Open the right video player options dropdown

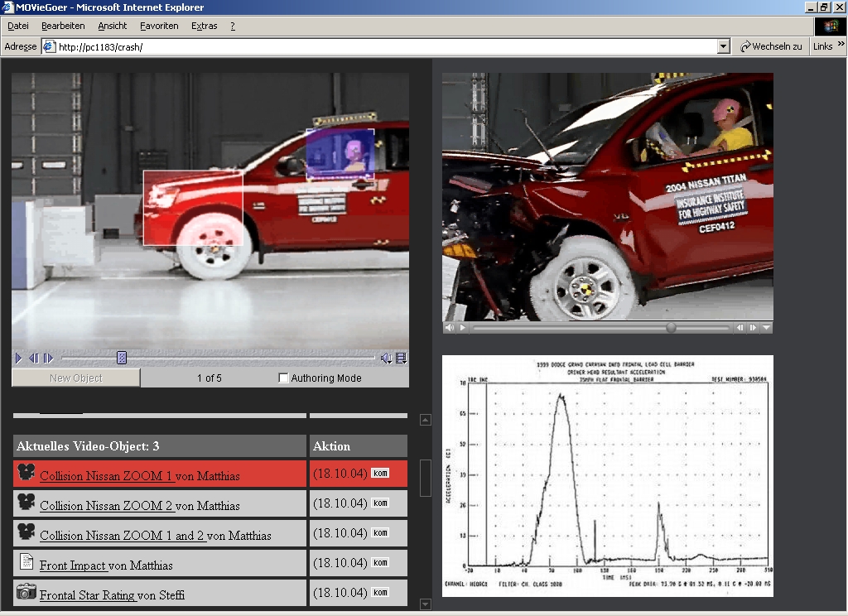pyautogui.click(x=766, y=328)
